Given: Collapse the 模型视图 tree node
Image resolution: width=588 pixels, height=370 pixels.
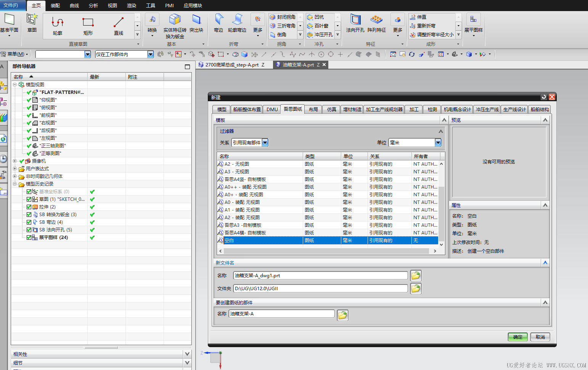Looking at the screenshot, I should 15,85.
